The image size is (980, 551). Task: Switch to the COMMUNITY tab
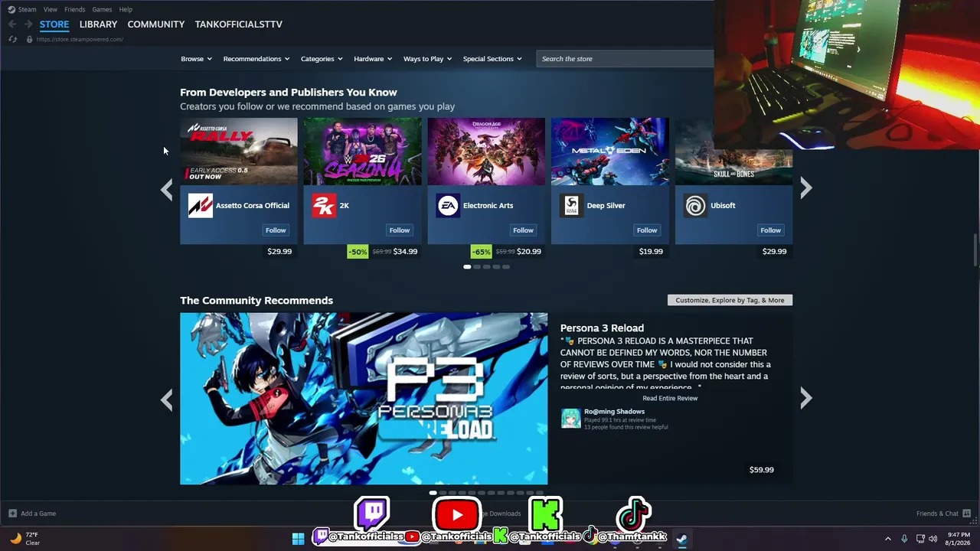[156, 24]
